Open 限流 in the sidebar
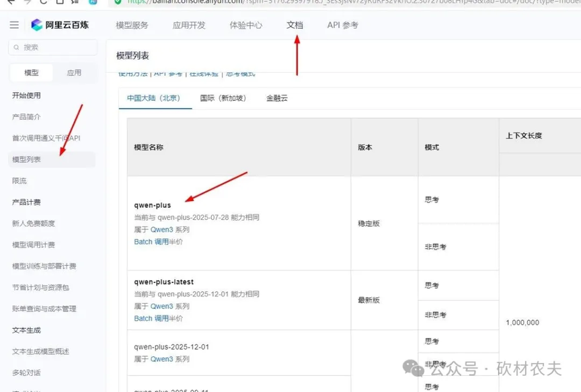The width and height of the screenshot is (581, 392). (20, 181)
